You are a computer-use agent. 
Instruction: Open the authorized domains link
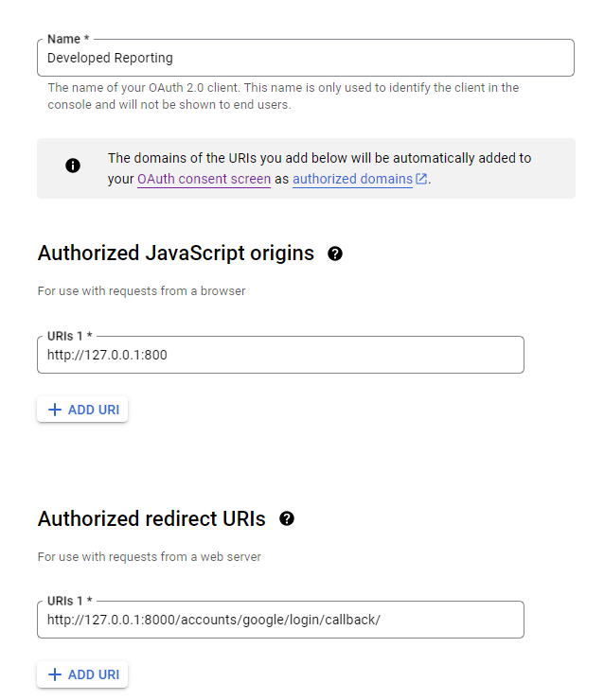(x=352, y=179)
